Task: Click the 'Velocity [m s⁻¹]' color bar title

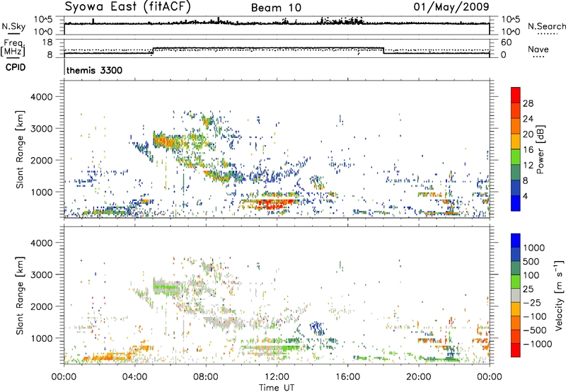Action: click(x=559, y=295)
